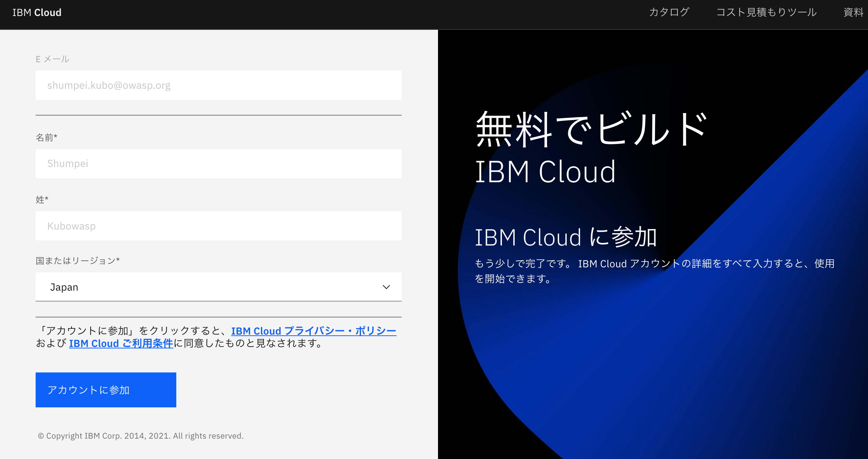Click the 姓* field label
The image size is (868, 459).
(x=42, y=199)
